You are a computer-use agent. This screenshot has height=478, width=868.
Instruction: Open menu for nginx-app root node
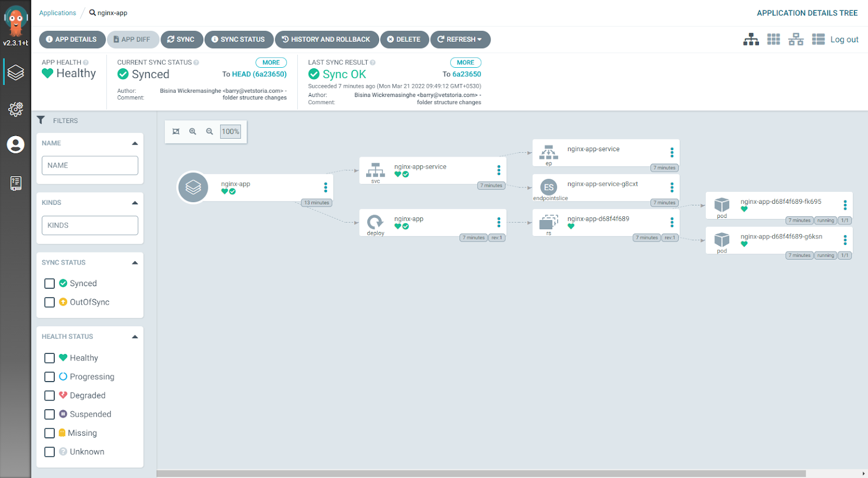pyautogui.click(x=325, y=188)
